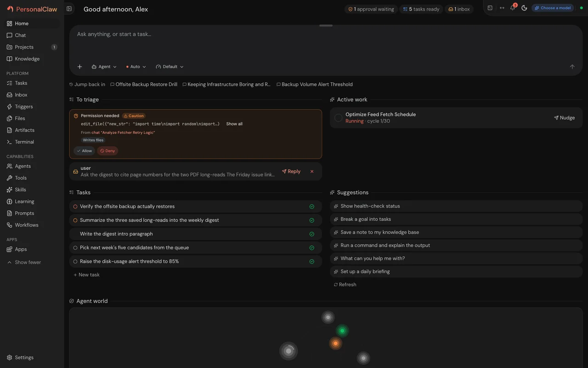Open the Knowledge sidebar item
Screen dimensions: 588x368
pyautogui.click(x=32, y=59)
